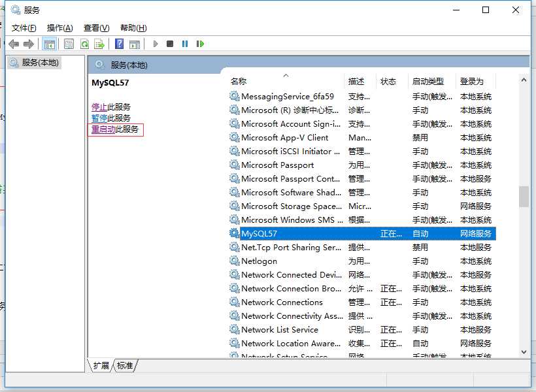This screenshot has height=392, width=536.
Task: Select the Network List Service row
Action: click(361, 329)
